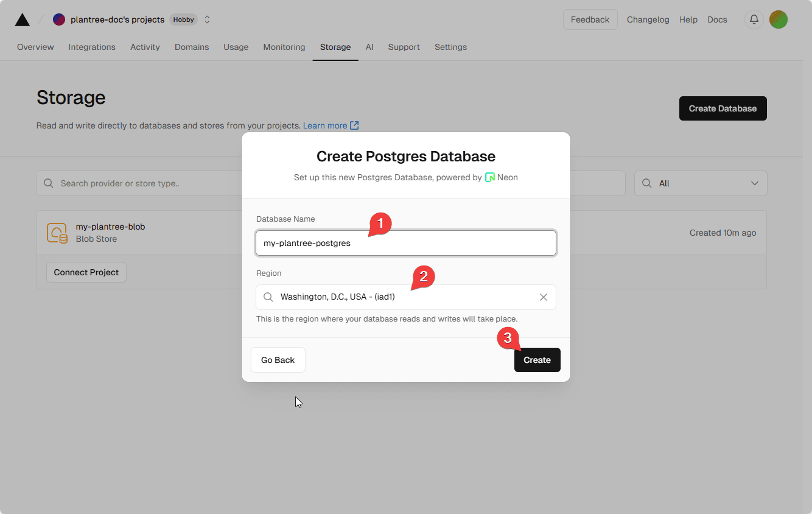Image resolution: width=812 pixels, height=514 pixels.
Task: Click the Vercel triangle logo
Action: [x=23, y=19]
